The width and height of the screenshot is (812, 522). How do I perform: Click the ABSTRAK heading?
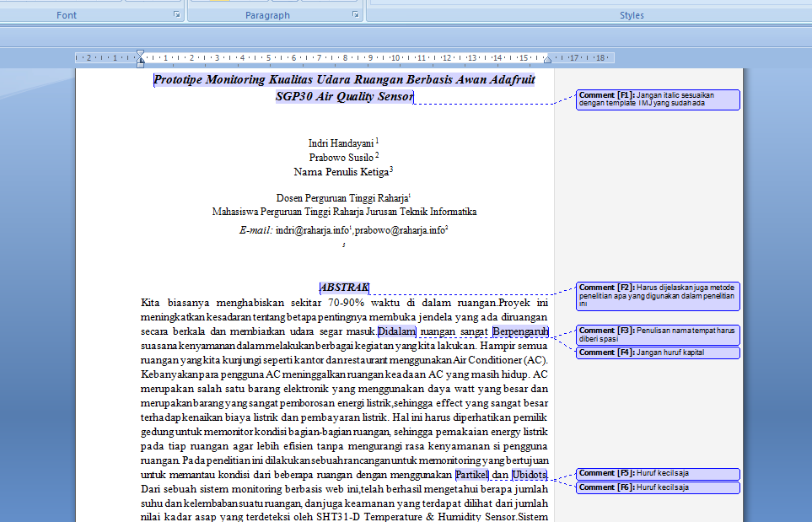tap(344, 288)
